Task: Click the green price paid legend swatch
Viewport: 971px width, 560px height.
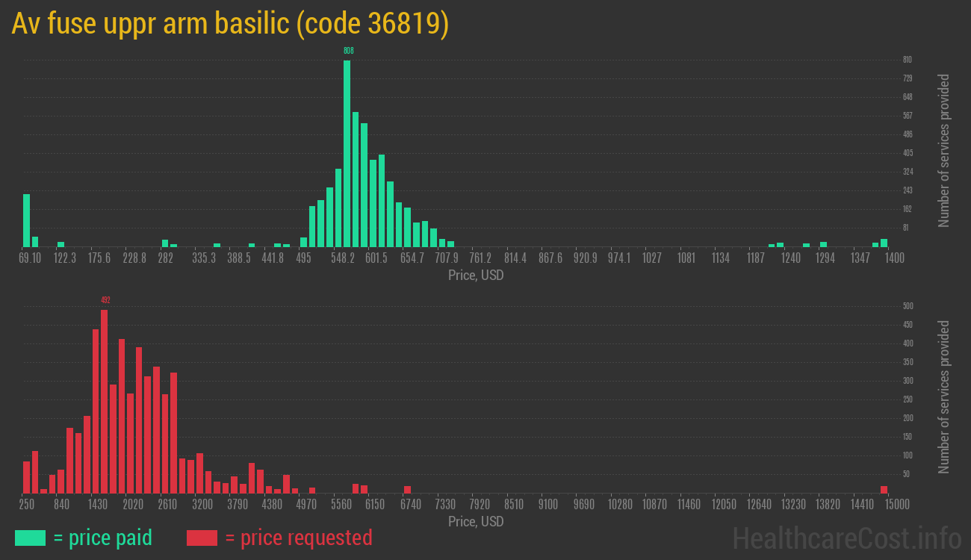Action: [30, 538]
